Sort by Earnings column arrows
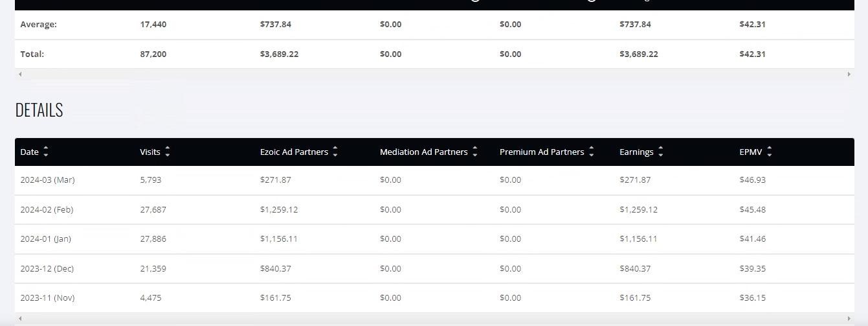This screenshot has height=326, width=868. pyautogui.click(x=660, y=152)
